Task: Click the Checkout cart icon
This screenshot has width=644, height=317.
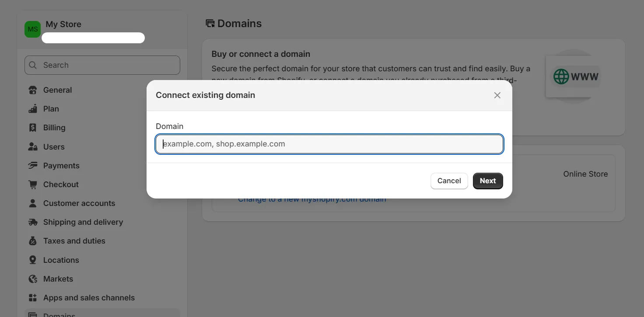Action: tap(33, 185)
